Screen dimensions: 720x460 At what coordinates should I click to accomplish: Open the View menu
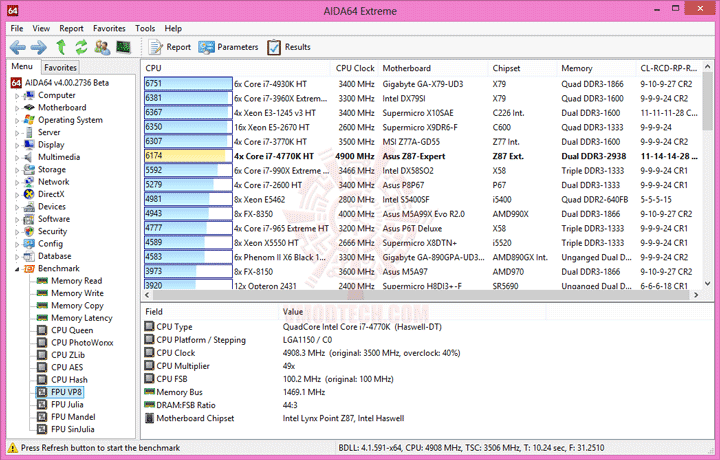(x=41, y=28)
